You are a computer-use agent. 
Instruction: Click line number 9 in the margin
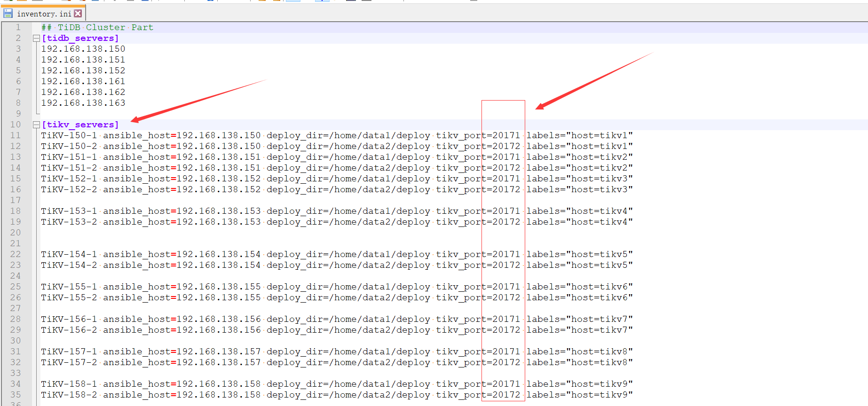[x=18, y=114]
